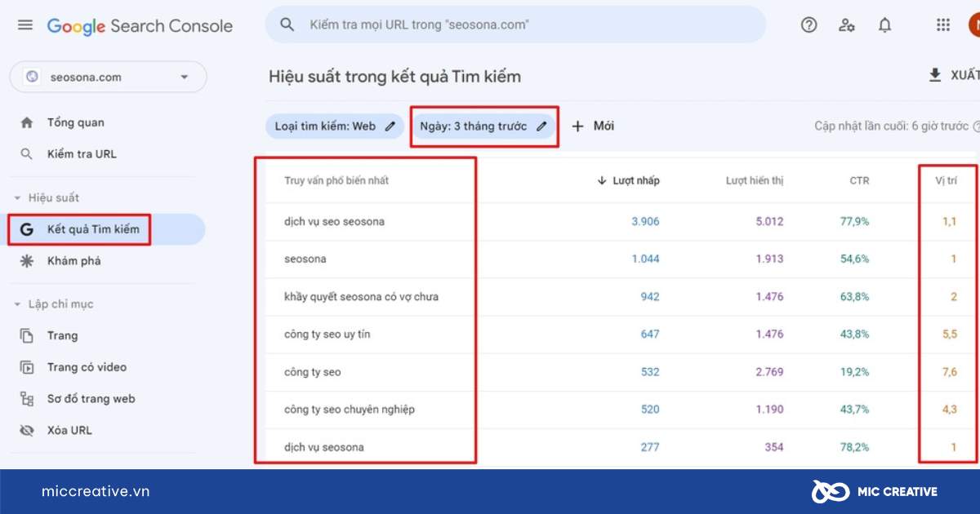
Task: Sort by Lượt hiển thị column header
Action: click(x=755, y=180)
